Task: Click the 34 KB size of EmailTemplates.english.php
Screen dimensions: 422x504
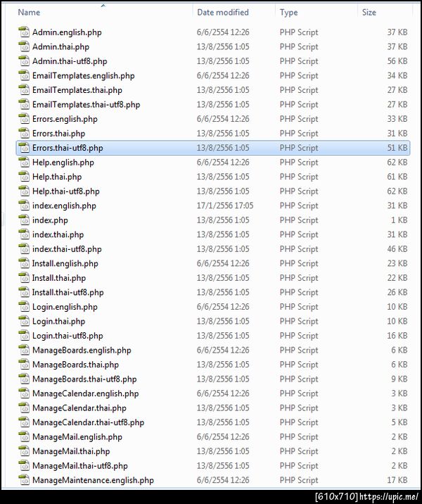Action: coord(397,75)
